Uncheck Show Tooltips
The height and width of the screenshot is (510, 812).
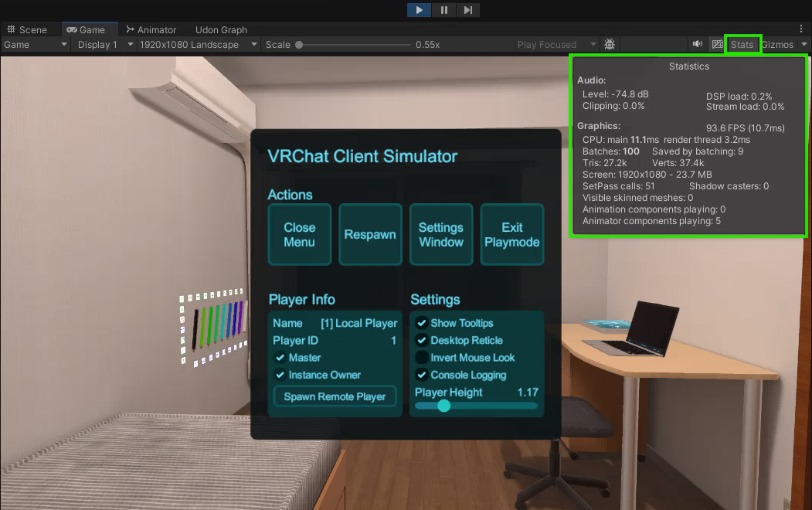pos(422,323)
